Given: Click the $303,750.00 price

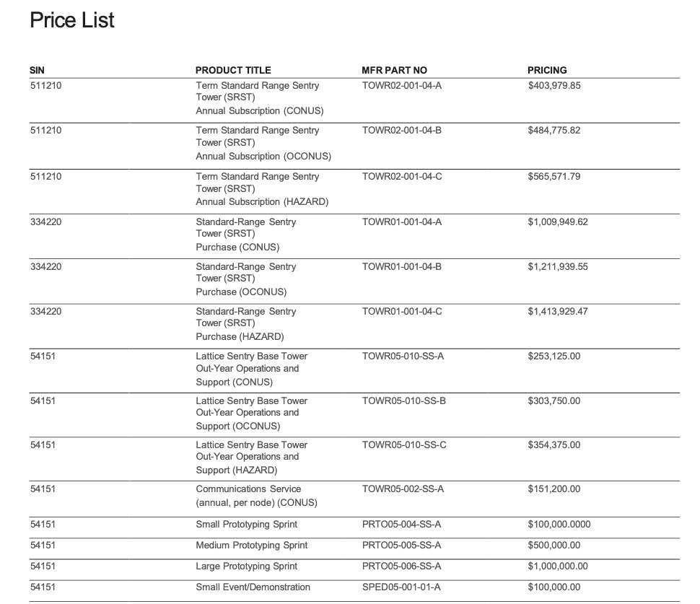Looking at the screenshot, I should pyautogui.click(x=554, y=401).
